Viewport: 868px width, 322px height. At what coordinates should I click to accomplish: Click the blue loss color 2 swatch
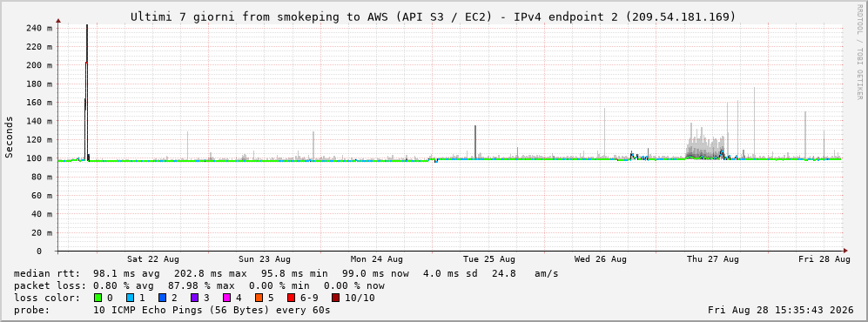click(162, 299)
